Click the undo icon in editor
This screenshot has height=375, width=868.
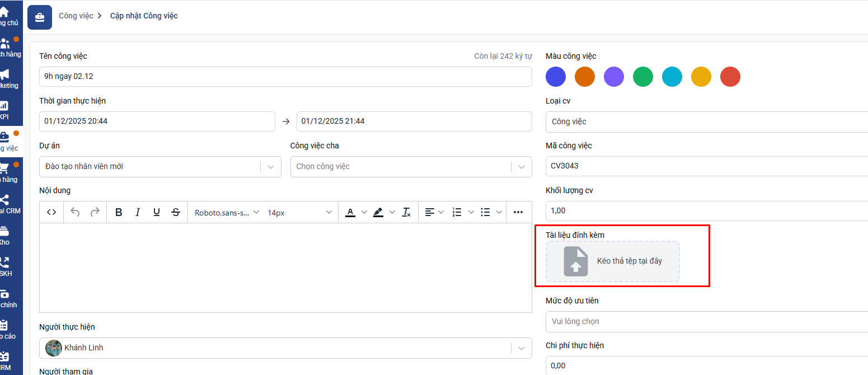tap(75, 212)
